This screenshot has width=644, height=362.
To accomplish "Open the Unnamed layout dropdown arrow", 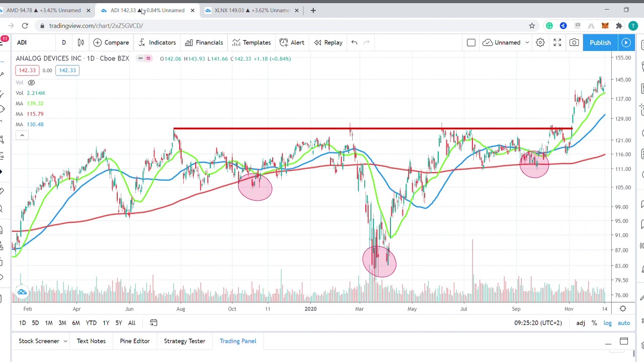I will [527, 43].
